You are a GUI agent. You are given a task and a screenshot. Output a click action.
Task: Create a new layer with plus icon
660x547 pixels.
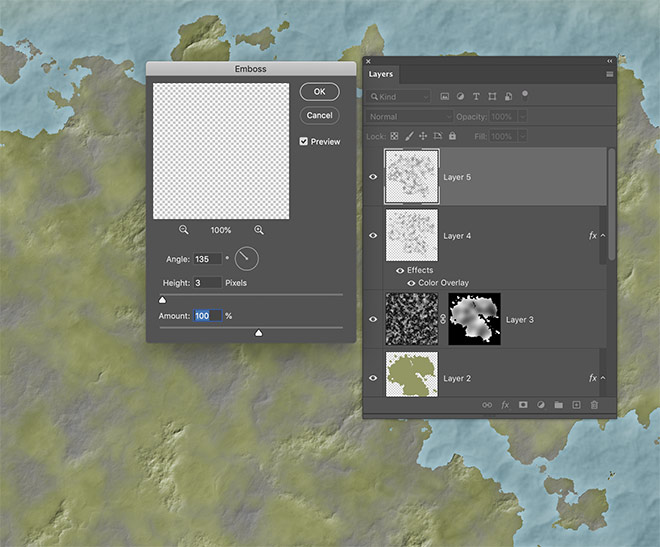(576, 405)
